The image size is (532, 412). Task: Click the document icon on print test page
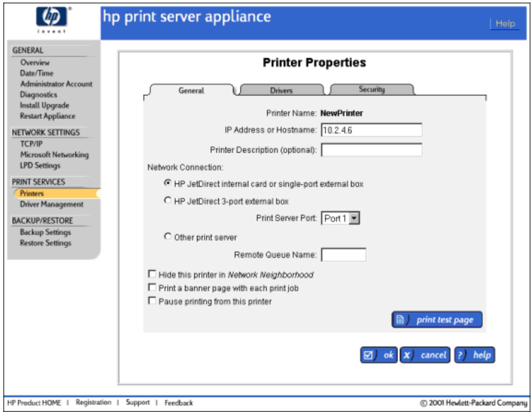click(x=400, y=320)
